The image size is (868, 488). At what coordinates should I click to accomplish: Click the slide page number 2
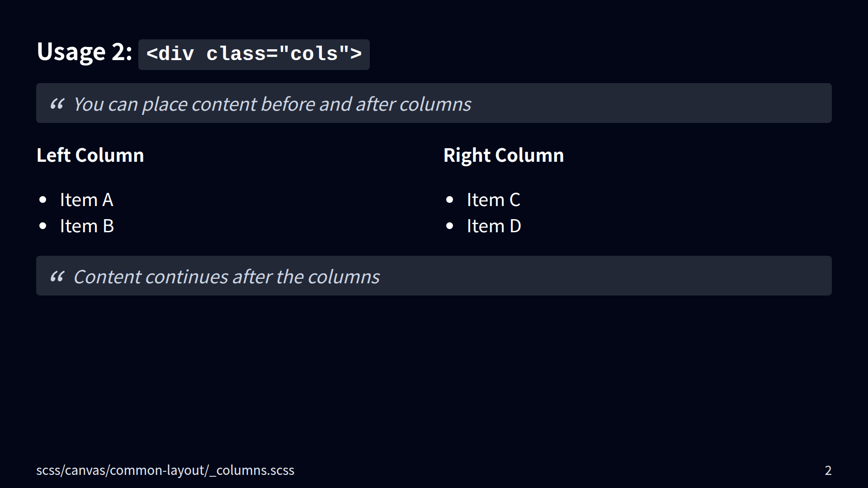coord(828,470)
